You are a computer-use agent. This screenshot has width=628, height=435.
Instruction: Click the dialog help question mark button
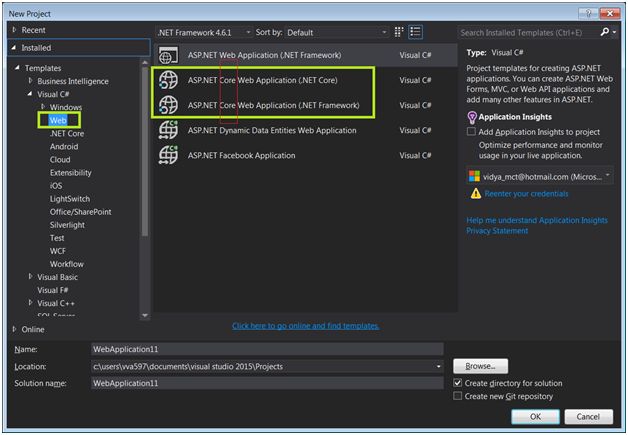[588, 14]
